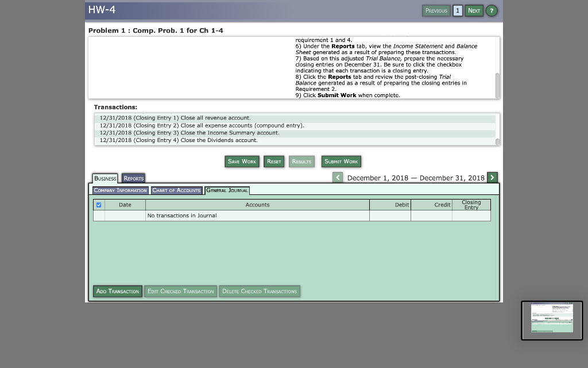Click Edit Checked Transaction

pyautogui.click(x=181, y=292)
